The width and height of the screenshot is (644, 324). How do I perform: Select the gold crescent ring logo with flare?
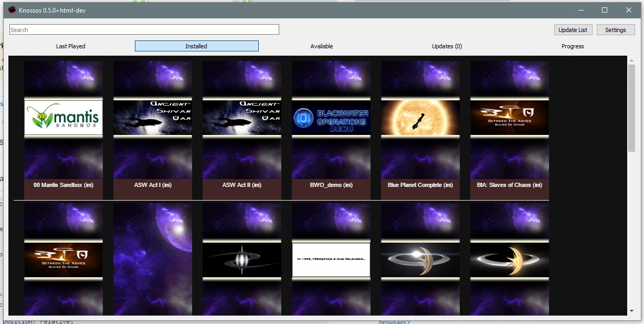420,260
